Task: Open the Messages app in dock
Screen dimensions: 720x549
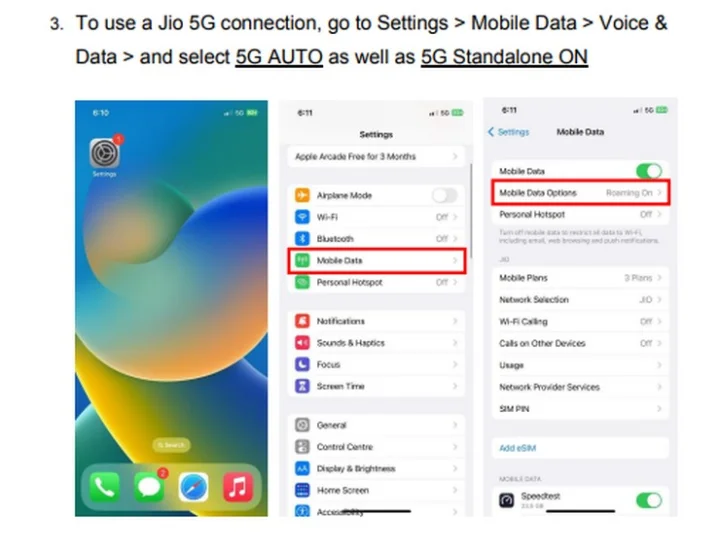Action: [x=149, y=487]
